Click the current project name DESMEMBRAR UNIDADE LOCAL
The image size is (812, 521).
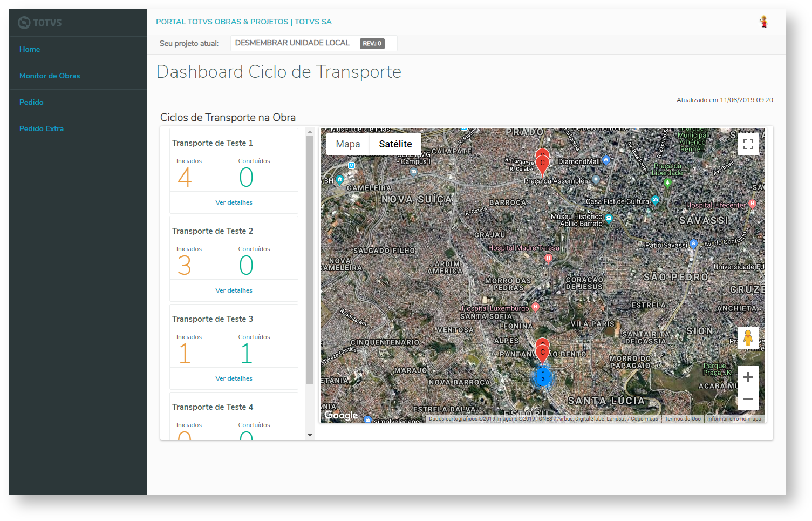(x=292, y=43)
